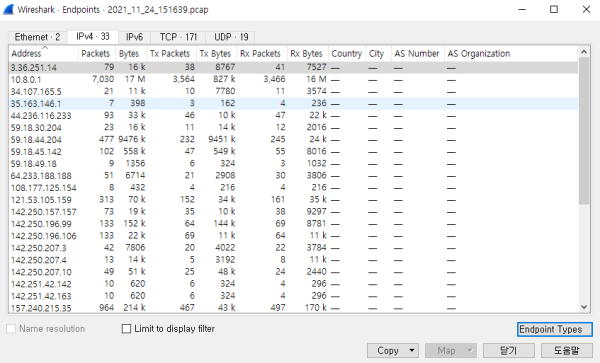Click the 닫기 close button

point(509,350)
